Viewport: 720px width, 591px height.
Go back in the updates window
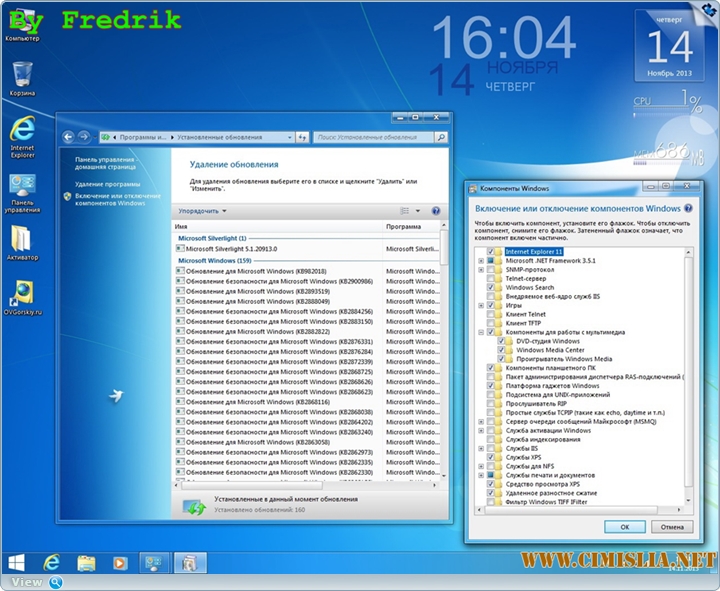pos(68,137)
